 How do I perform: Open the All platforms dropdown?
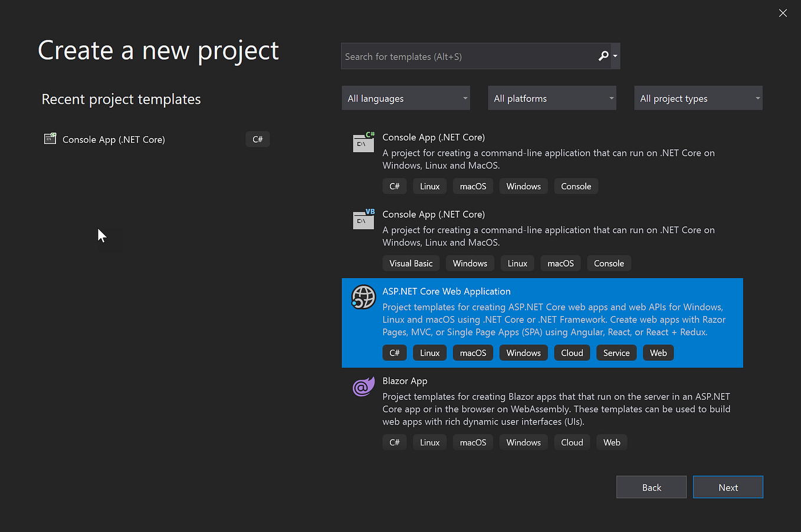pyautogui.click(x=551, y=98)
